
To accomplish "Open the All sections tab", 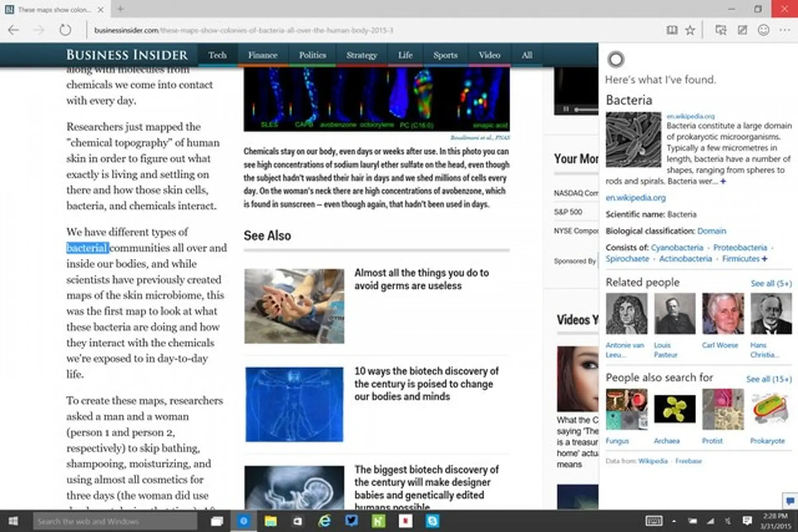I will [527, 55].
